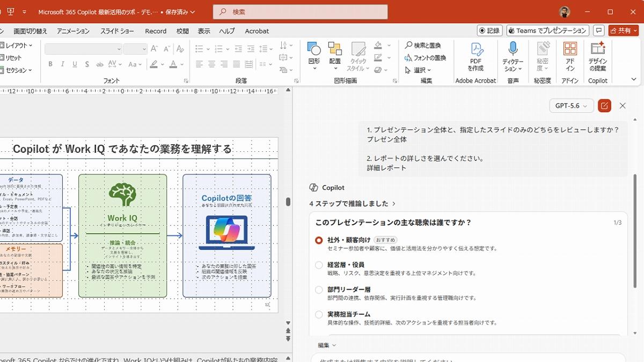Click リセット reset slide button
644x362 pixels.
click(x=11, y=58)
